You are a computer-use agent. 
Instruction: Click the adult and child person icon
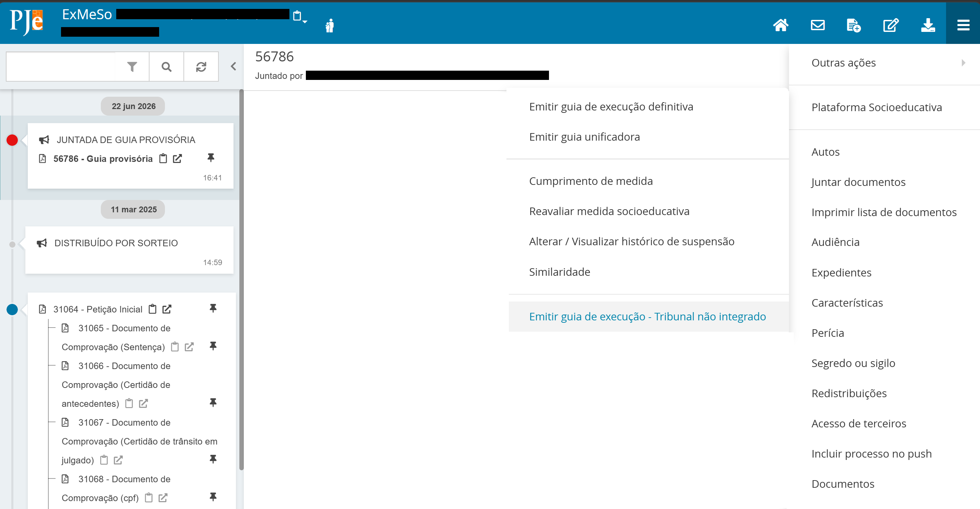point(330,25)
